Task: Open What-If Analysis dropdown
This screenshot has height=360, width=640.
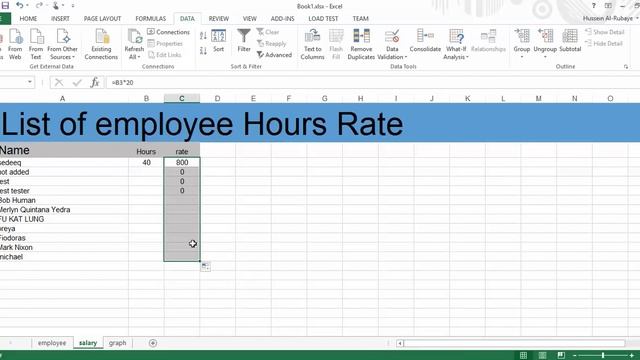Action: point(456,44)
